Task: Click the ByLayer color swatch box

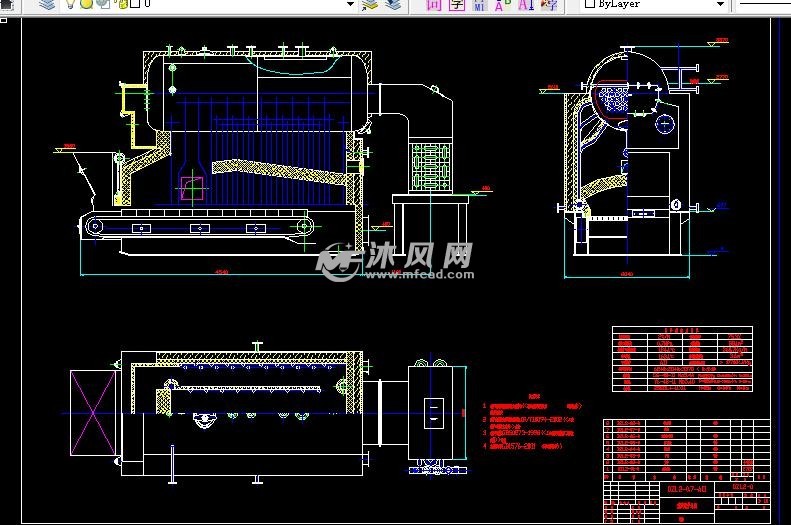Action: (x=590, y=4)
